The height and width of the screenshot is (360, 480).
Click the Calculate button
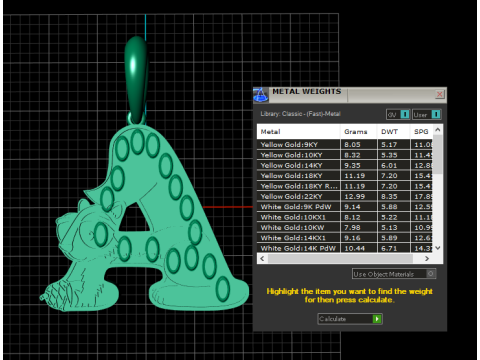click(x=350, y=319)
